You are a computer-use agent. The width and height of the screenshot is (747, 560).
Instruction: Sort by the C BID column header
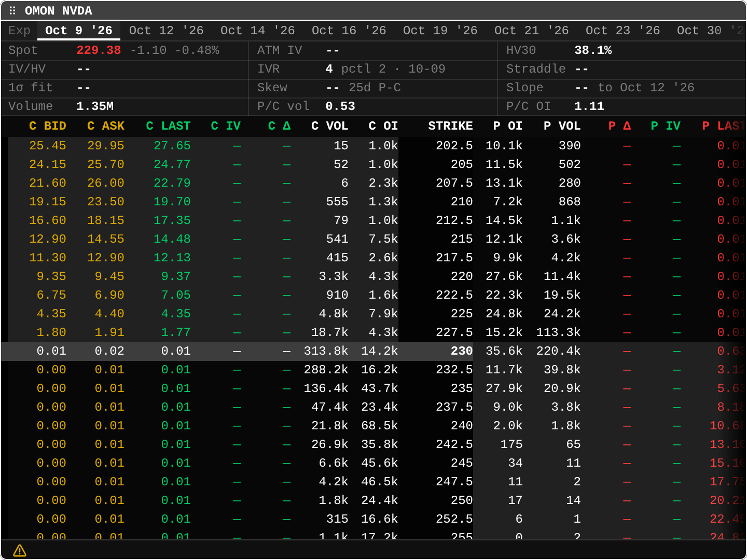[x=48, y=126]
